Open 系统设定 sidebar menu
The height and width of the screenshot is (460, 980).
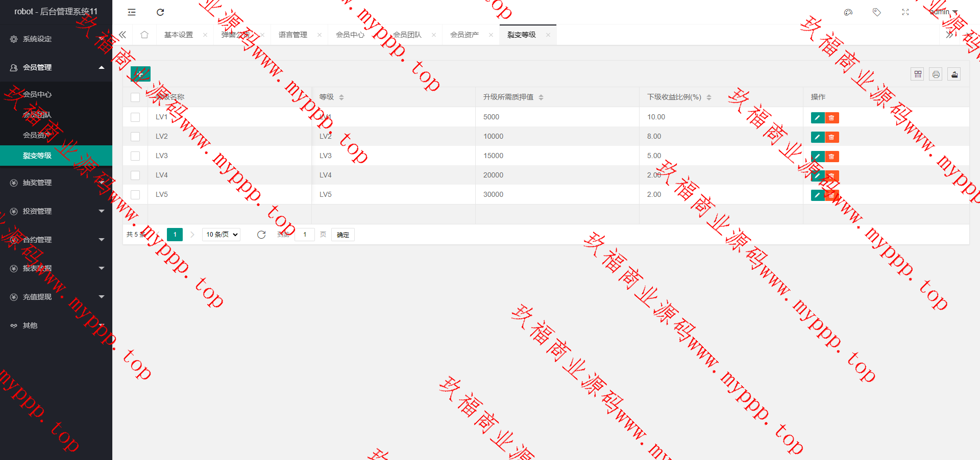56,39
